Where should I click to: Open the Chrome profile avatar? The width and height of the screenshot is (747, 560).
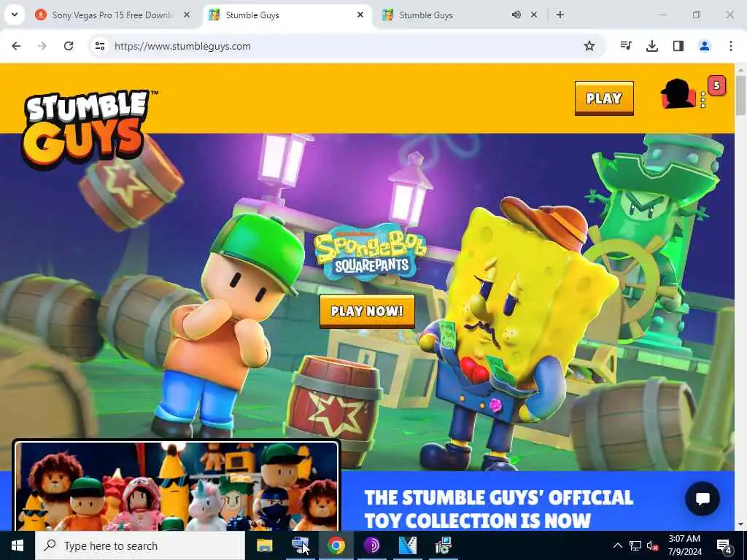(705, 46)
